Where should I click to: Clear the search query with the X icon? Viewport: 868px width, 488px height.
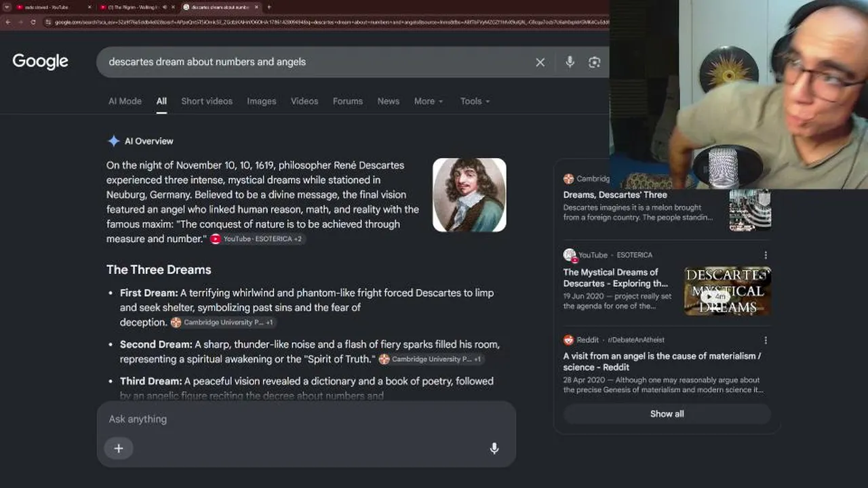(x=540, y=62)
